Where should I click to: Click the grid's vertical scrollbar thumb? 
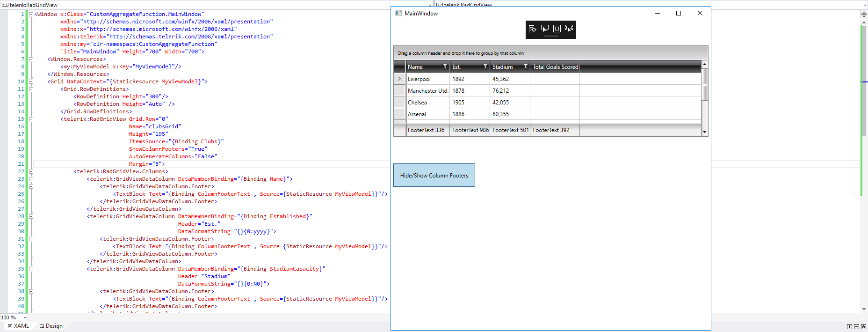coord(705,84)
